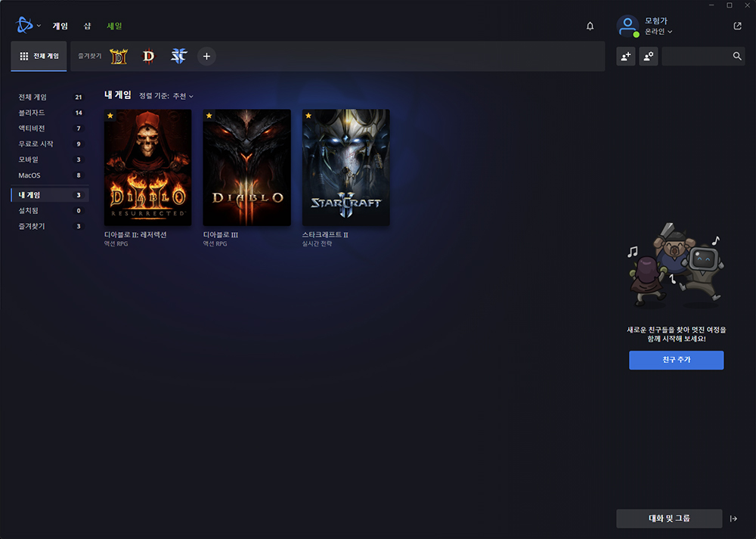Select the StarCraft II favorite icon
The image size is (756, 539).
[x=178, y=57]
